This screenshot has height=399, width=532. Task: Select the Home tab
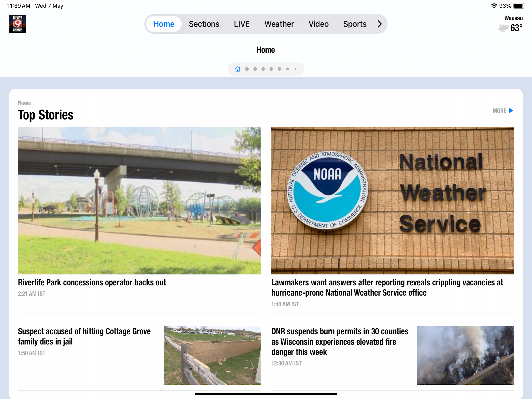(164, 24)
